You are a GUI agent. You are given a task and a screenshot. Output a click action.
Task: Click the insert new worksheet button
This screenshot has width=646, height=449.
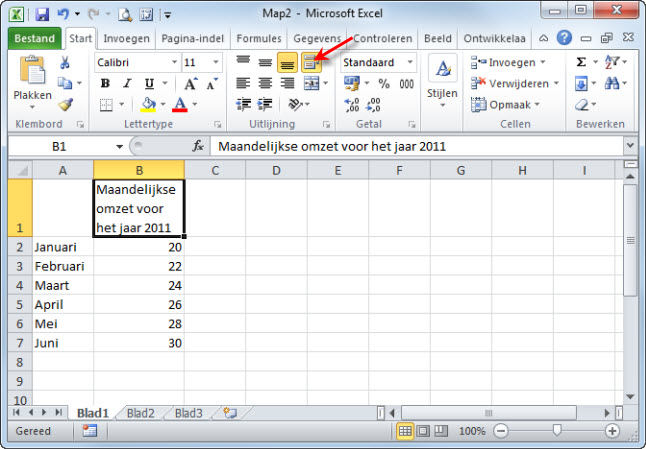(230, 413)
